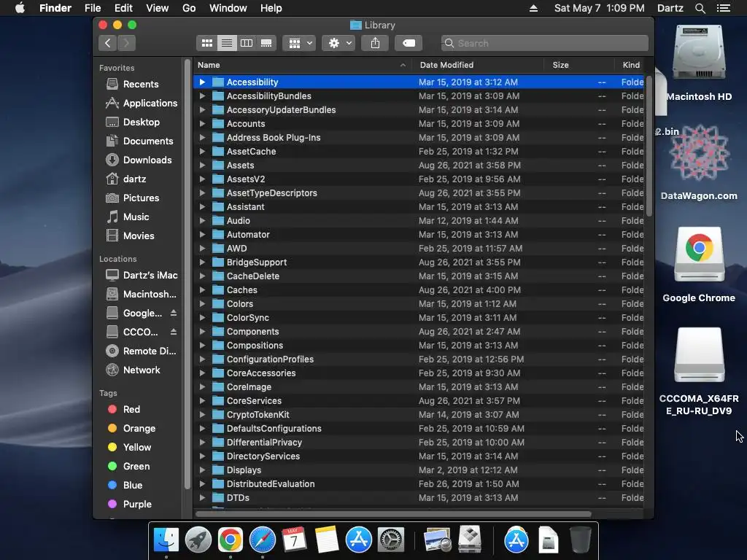Screen dimensions: 747x560
Task: Open Documents in the sidebar
Action: (139, 141)
